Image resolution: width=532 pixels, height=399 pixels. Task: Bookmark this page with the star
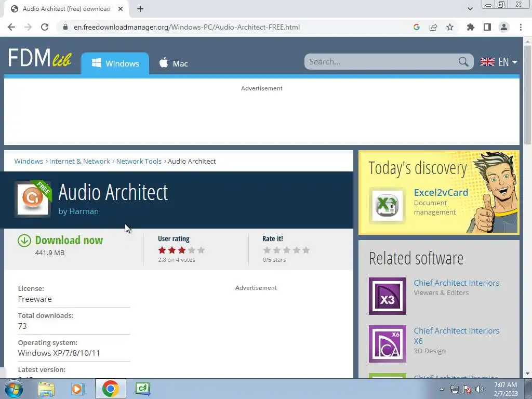click(x=450, y=27)
